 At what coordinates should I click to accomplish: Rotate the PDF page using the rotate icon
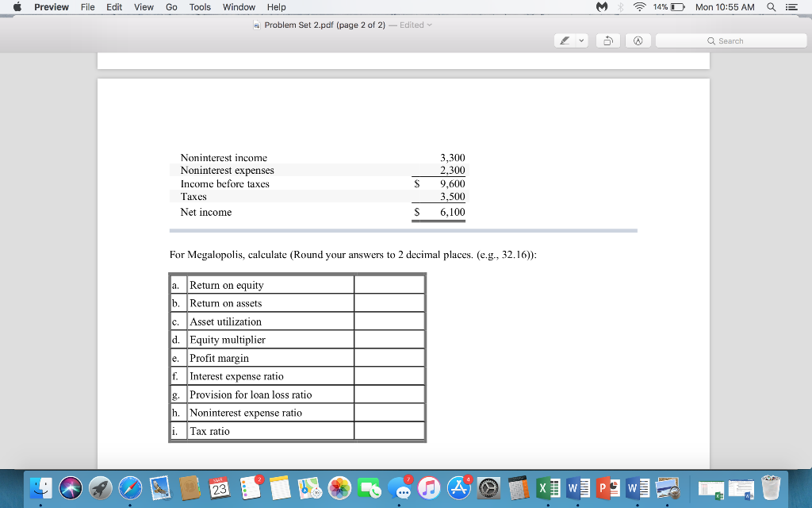pos(608,40)
